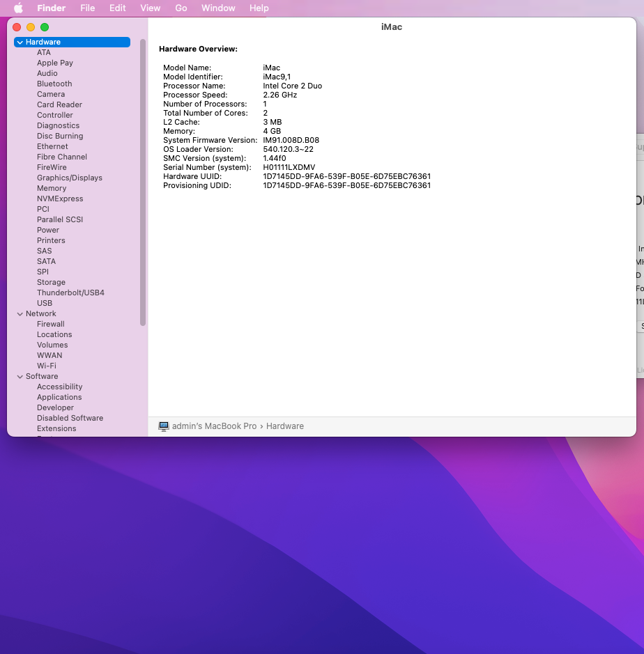Select Bluetooth in the sidebar
The width and height of the screenshot is (644, 654).
pyautogui.click(x=54, y=84)
